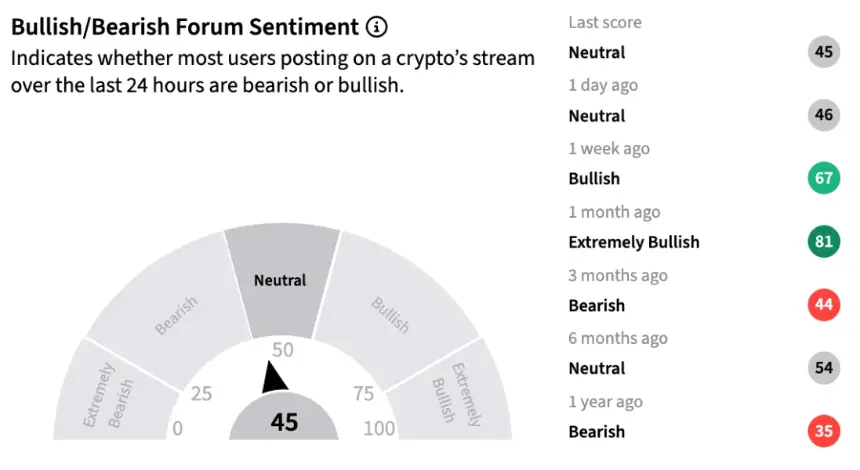Viewport: 860px width, 470px height.
Task: Click the 45 value at gauge center
Action: [x=284, y=422]
